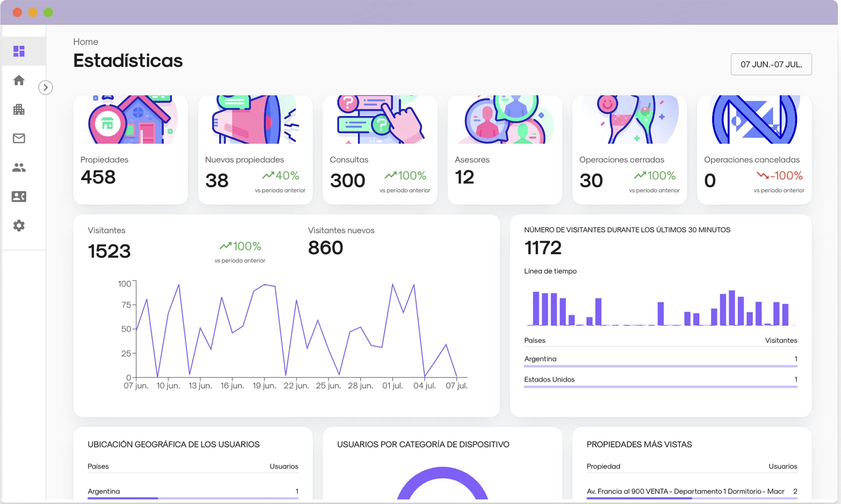Open the 07 JUN.-07 JUL. date range selector
The image size is (841, 504).
pyautogui.click(x=771, y=64)
